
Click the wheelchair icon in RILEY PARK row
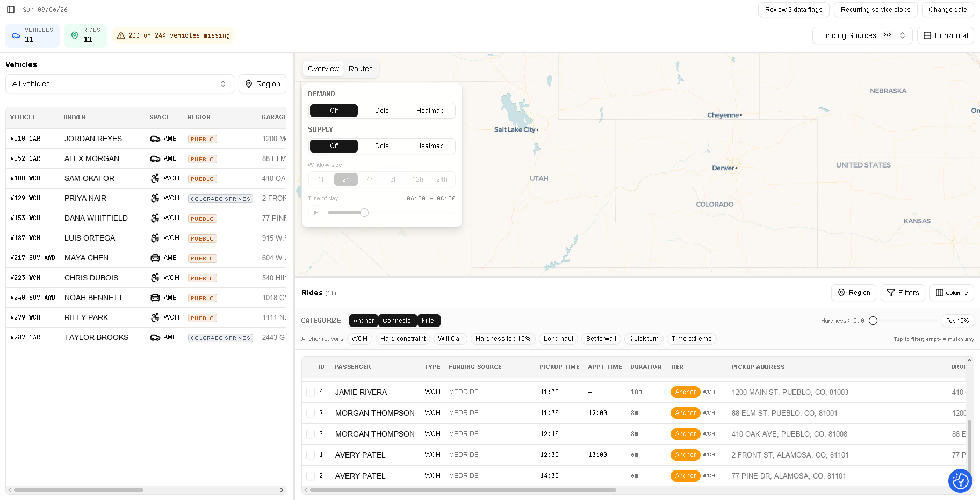pos(155,317)
